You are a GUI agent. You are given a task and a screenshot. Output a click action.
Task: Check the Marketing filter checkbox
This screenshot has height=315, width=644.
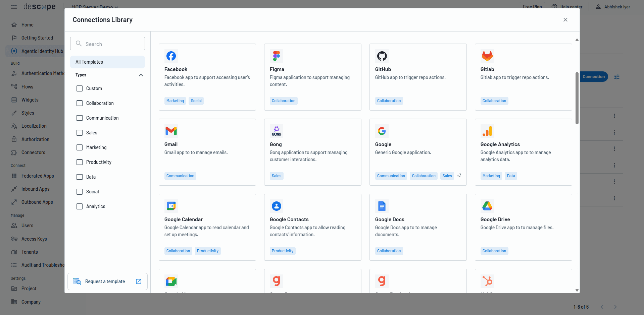coord(79,147)
